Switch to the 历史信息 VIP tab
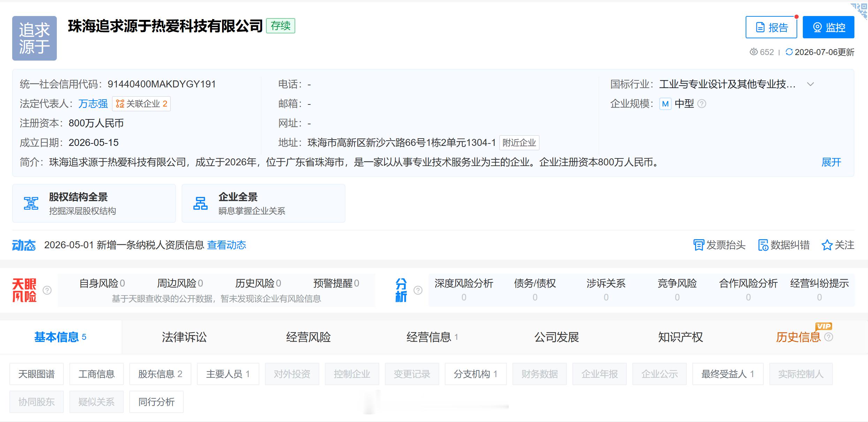 click(x=798, y=337)
